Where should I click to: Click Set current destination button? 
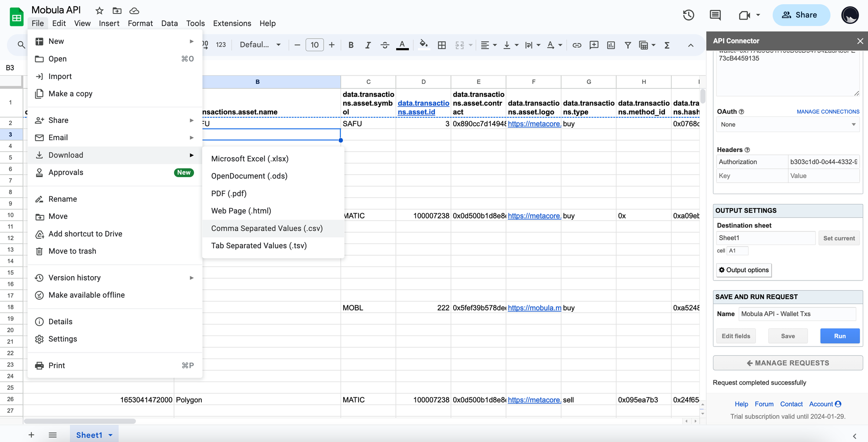tap(839, 238)
